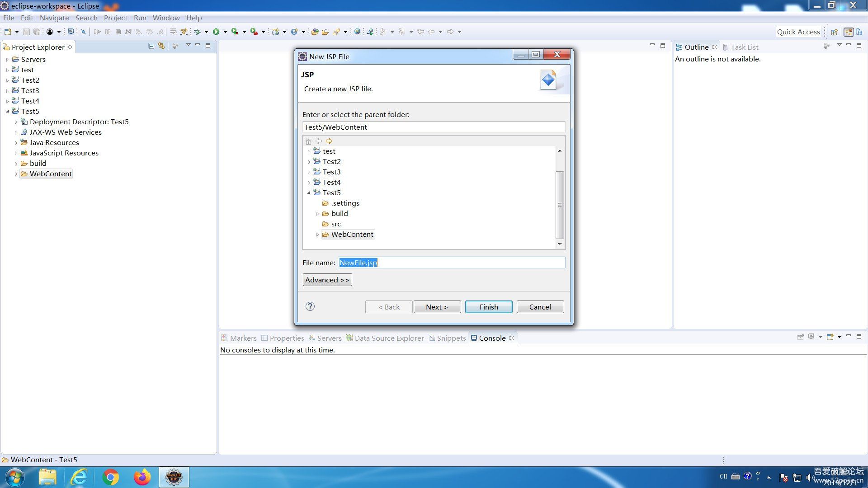Click the dialog tree vertical scrollbar thumb
Image resolution: width=868 pixels, height=488 pixels.
pos(560,205)
